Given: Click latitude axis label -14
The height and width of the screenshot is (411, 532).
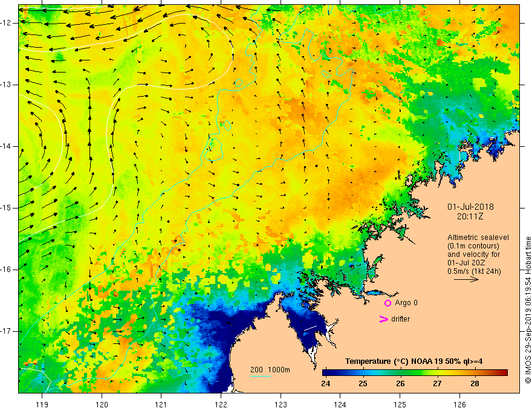Looking at the screenshot, I should click(6, 146).
